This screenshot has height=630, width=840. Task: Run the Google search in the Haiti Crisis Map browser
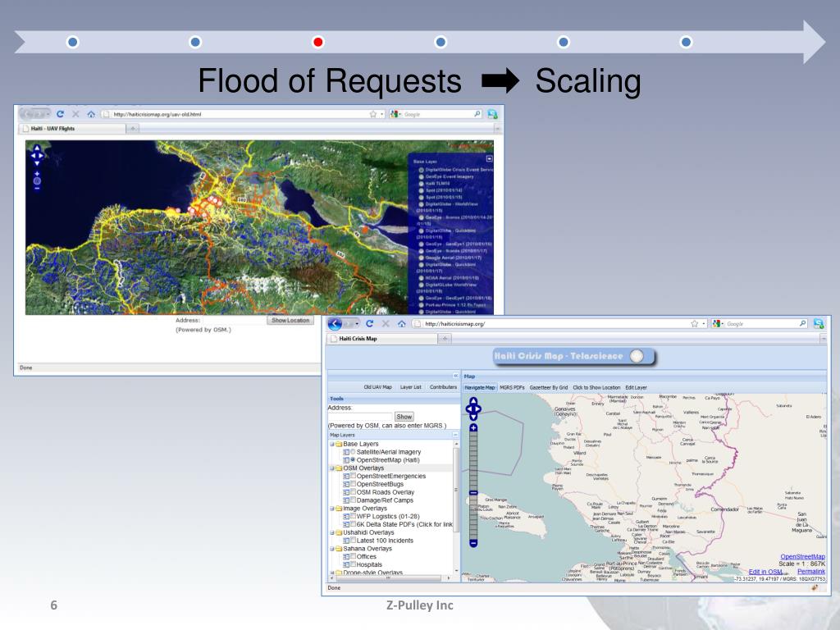click(x=802, y=323)
